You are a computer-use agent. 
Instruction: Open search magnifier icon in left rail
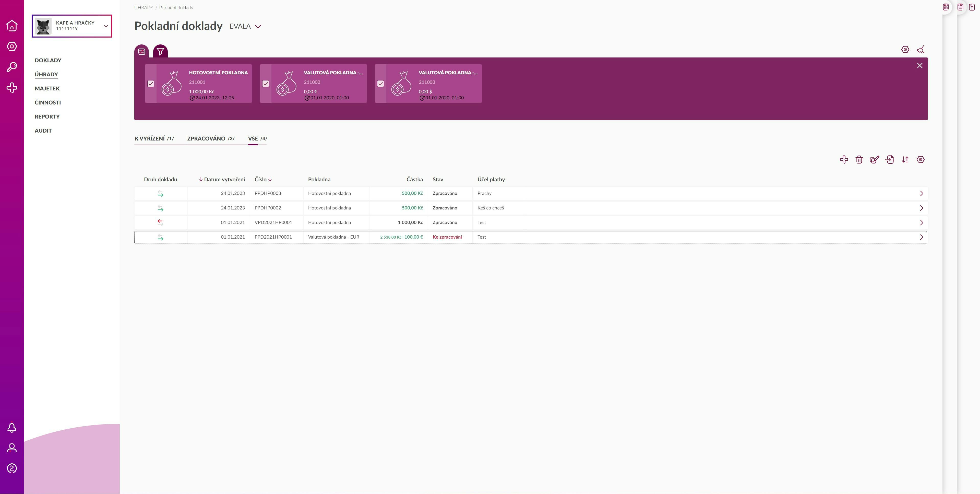[x=12, y=67]
